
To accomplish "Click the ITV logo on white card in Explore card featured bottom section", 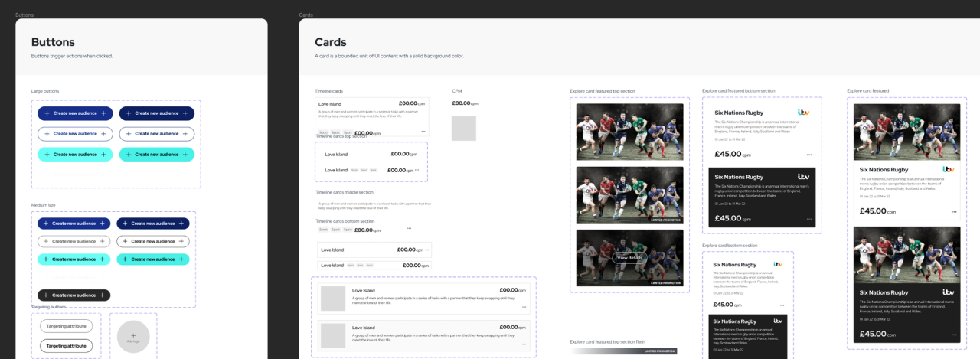I will [804, 113].
